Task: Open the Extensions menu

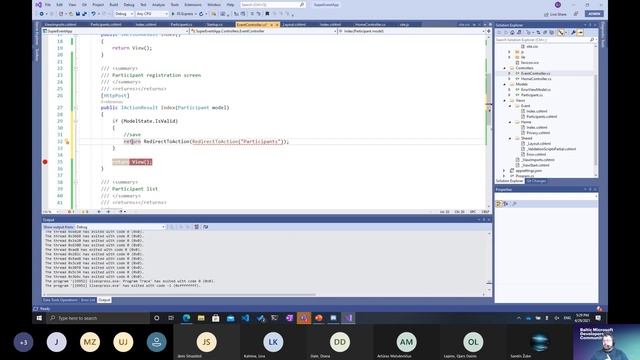Action: click(x=193, y=4)
